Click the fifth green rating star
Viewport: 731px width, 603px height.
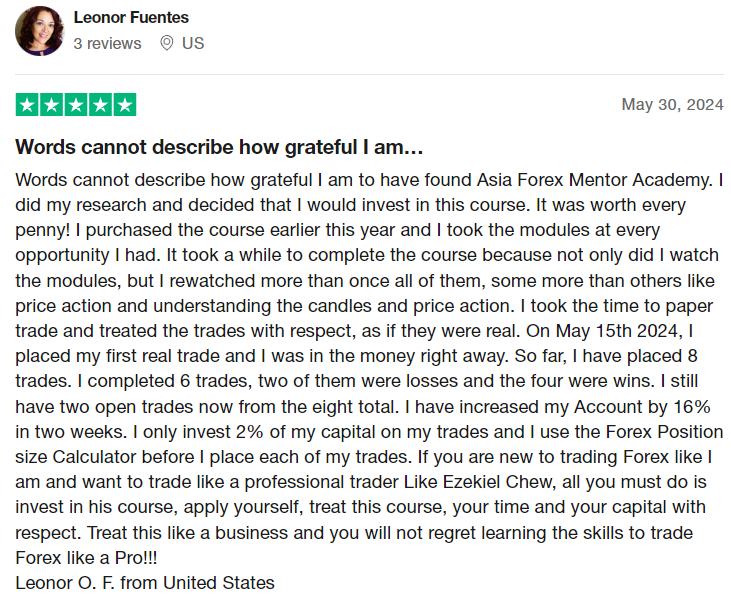coord(124,104)
